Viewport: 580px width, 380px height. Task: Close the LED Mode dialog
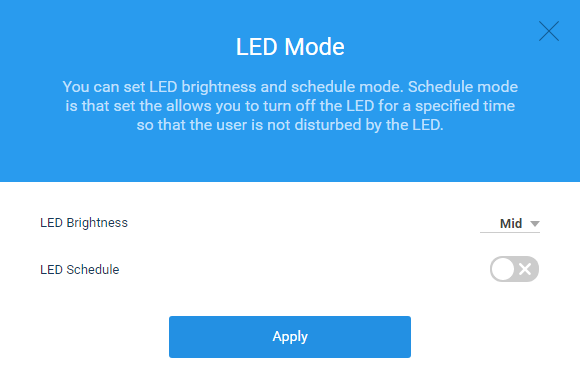pos(549,31)
